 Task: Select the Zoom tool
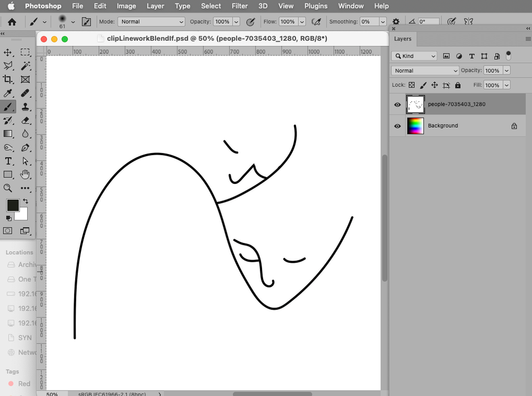coord(8,188)
